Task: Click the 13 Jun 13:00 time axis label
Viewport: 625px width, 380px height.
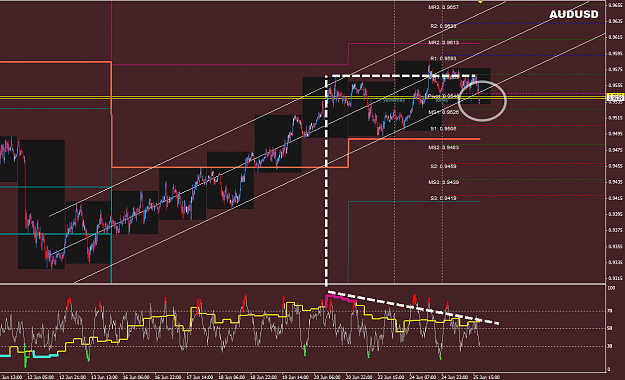Action: tap(104, 377)
